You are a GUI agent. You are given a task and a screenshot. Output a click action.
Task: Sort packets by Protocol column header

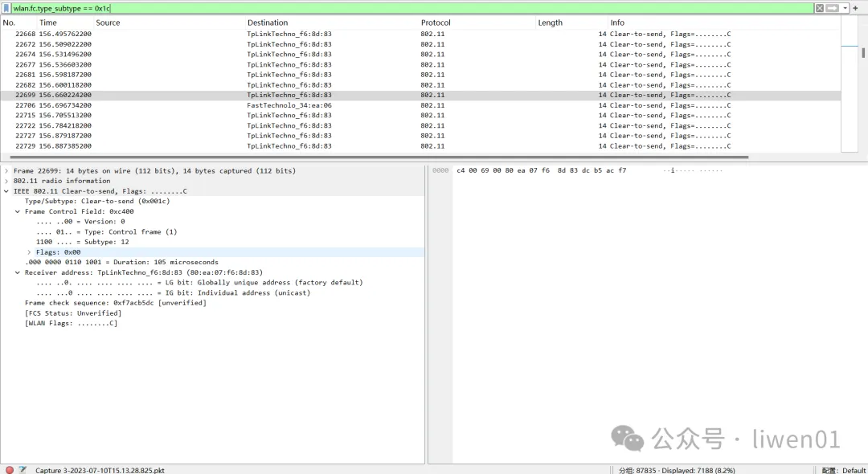[436, 22]
